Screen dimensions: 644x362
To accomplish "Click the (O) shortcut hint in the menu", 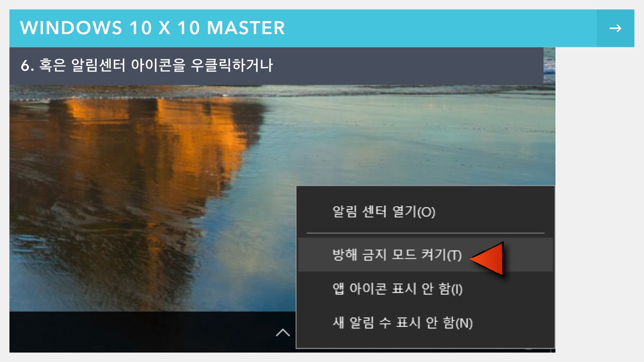I will click(x=426, y=212).
